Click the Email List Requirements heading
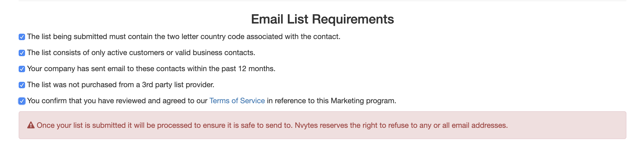This screenshot has width=644, height=146. point(322,19)
